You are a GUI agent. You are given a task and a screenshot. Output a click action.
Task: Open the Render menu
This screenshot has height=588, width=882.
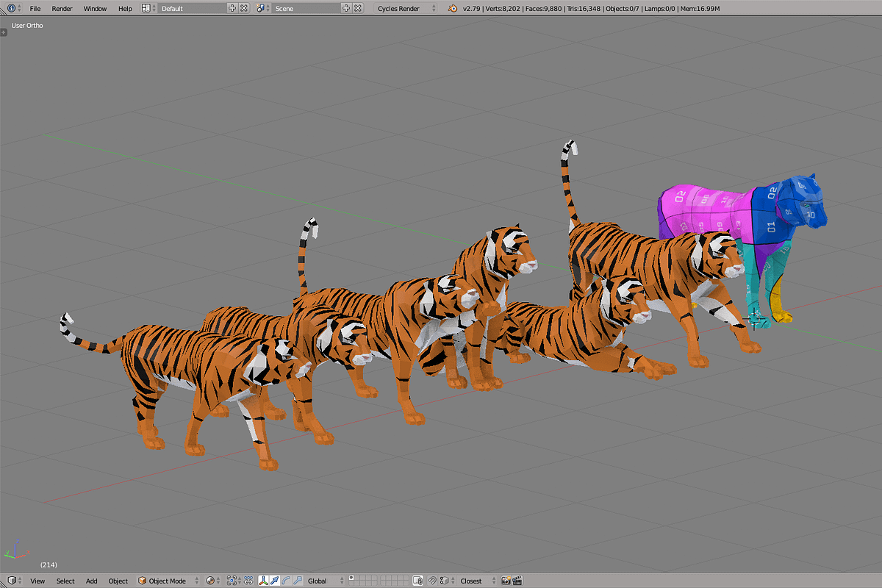tap(62, 8)
